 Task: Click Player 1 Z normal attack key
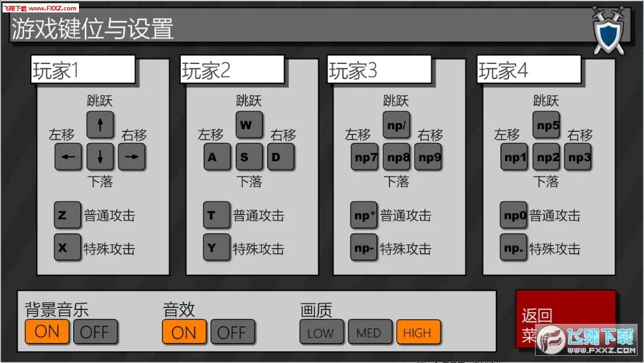(68, 215)
